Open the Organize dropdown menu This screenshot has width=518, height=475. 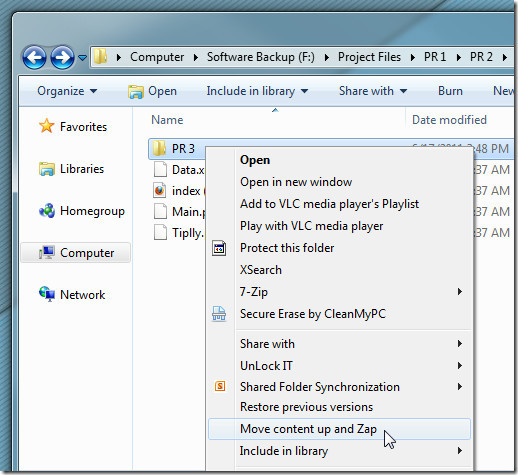(67, 91)
